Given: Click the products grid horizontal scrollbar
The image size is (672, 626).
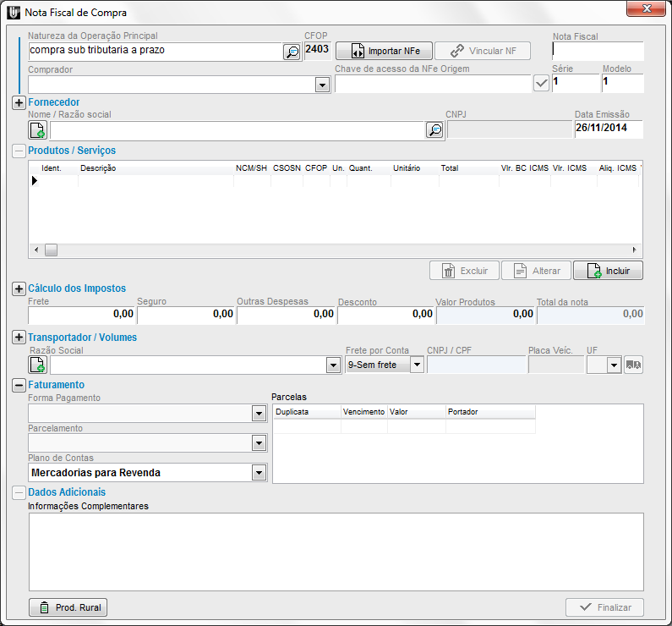Looking at the screenshot, I should 338,250.
